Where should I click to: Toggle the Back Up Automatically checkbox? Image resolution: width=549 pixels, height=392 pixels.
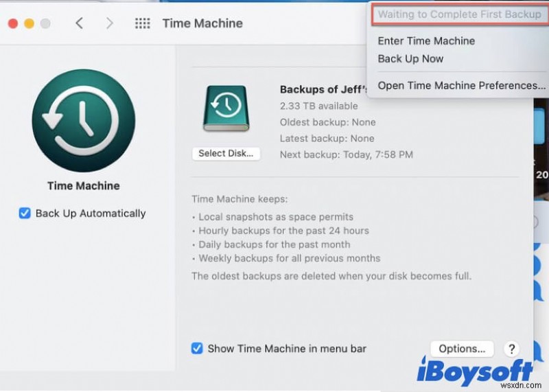point(25,213)
